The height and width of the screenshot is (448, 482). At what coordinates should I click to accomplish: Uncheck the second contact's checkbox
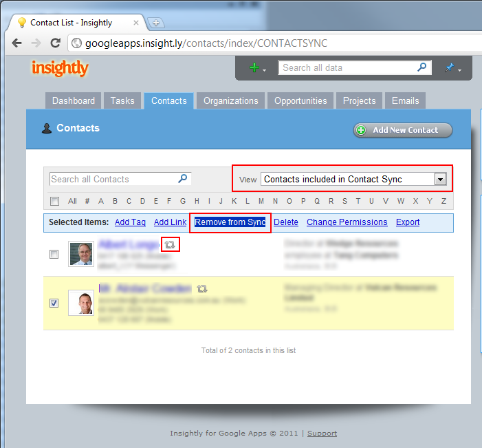(54, 303)
